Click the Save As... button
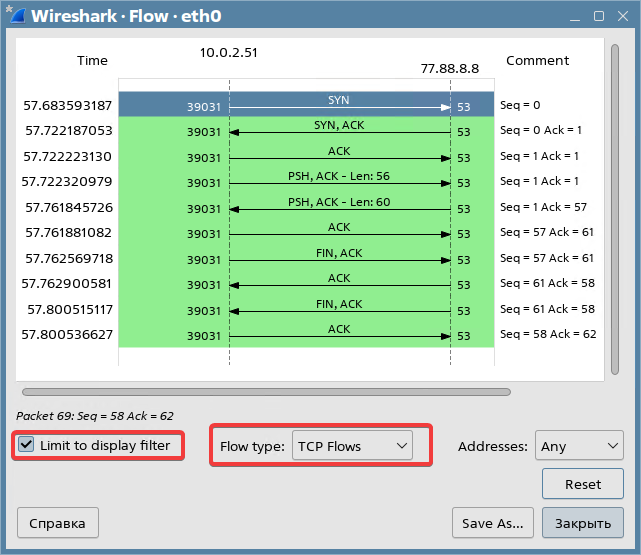The image size is (641, 555). click(493, 523)
